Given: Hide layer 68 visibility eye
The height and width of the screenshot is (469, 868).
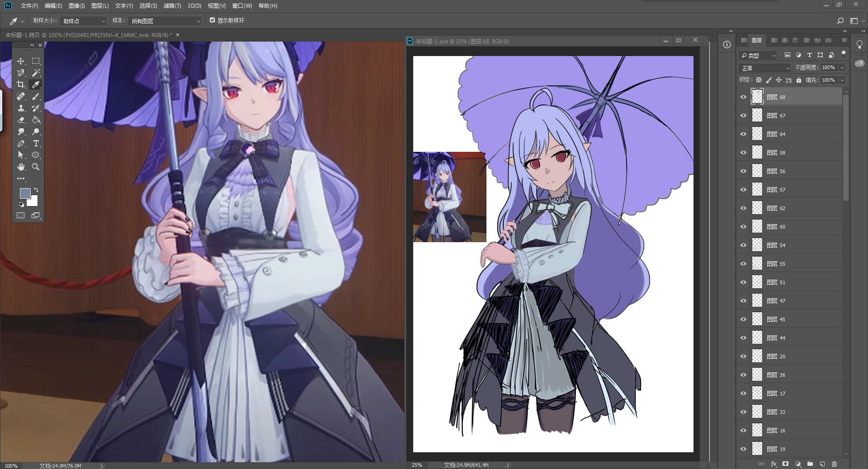Looking at the screenshot, I should (x=743, y=97).
